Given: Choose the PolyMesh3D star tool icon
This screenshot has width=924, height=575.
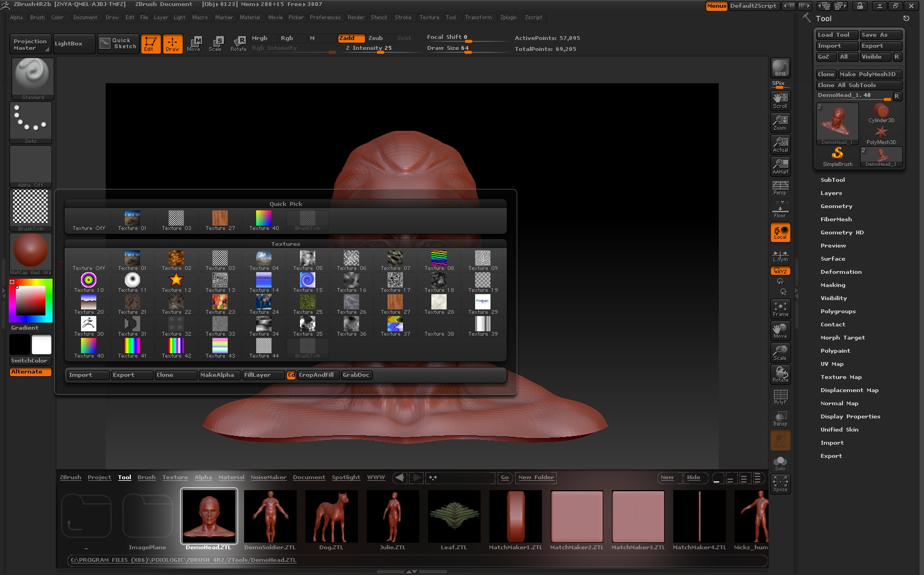Looking at the screenshot, I should pos(881,135).
